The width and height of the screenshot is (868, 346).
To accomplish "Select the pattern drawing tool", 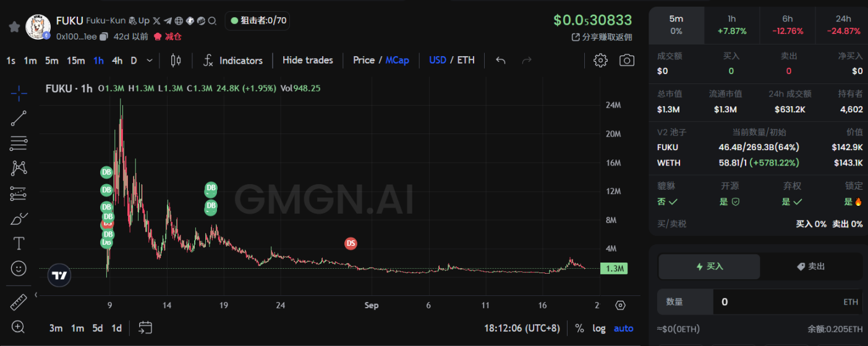I will point(19,168).
